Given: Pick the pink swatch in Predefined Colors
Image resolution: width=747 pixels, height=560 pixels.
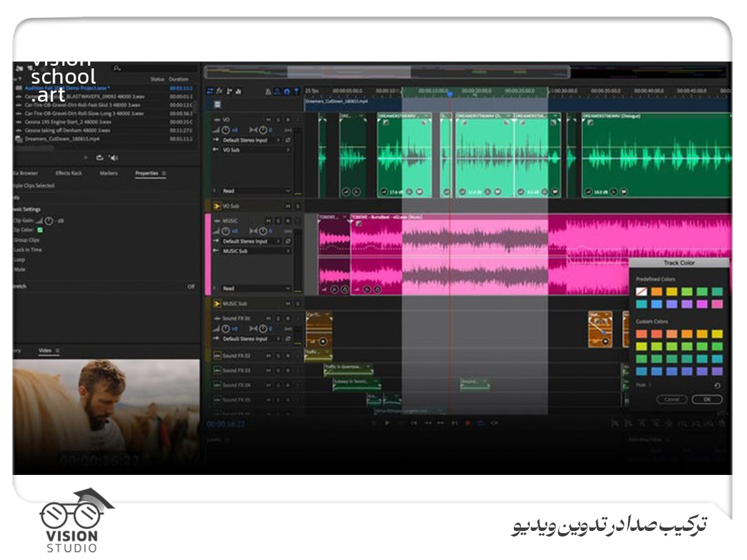Looking at the screenshot, I should (717, 304).
